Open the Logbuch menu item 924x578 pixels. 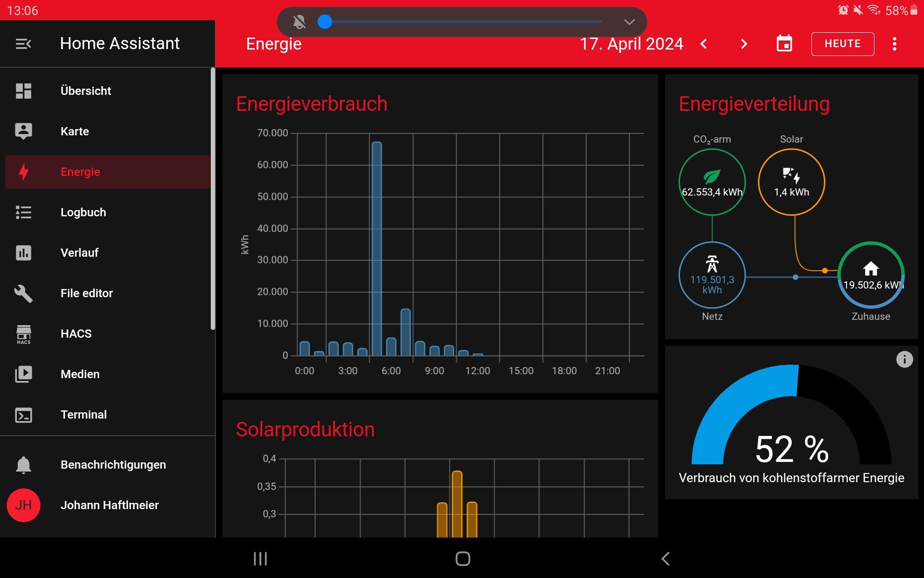pos(83,212)
